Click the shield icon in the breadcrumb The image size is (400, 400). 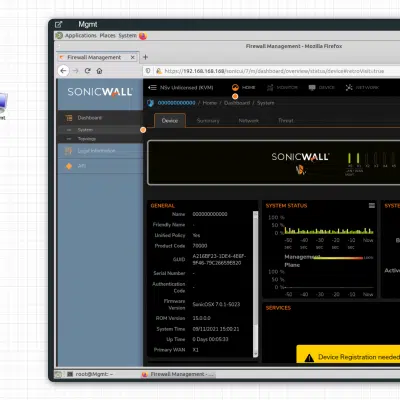[x=150, y=103]
